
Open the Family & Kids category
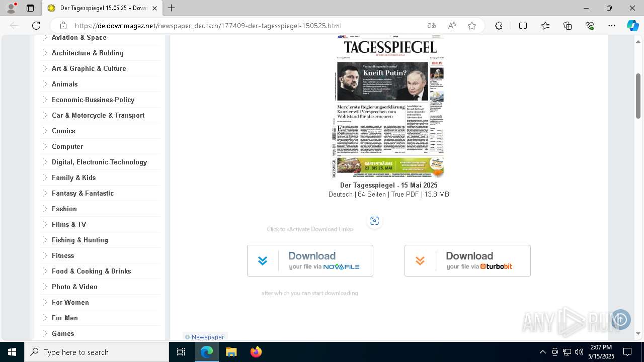[73, 177]
